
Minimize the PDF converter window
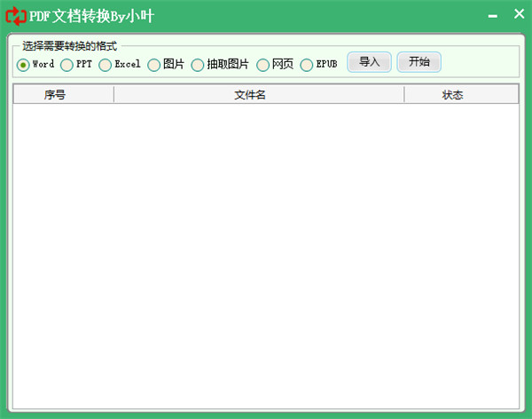pyautogui.click(x=493, y=16)
